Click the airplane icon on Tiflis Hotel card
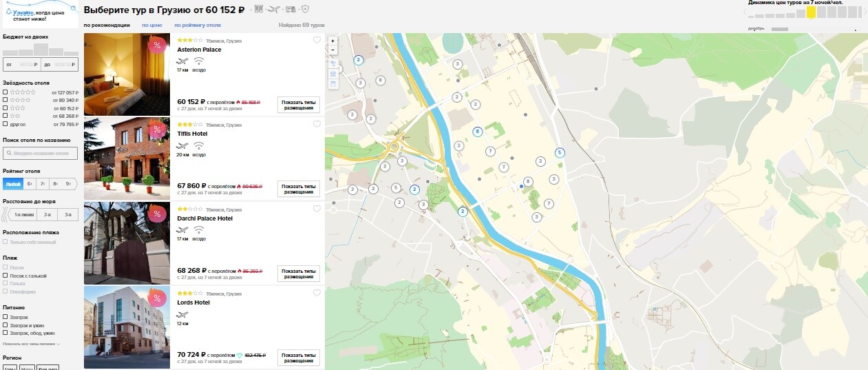This screenshot has width=868, height=370. 182,146
